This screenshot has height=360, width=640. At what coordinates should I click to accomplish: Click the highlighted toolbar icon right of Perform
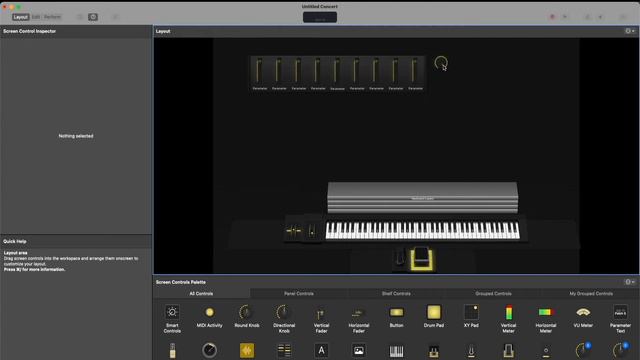93,17
